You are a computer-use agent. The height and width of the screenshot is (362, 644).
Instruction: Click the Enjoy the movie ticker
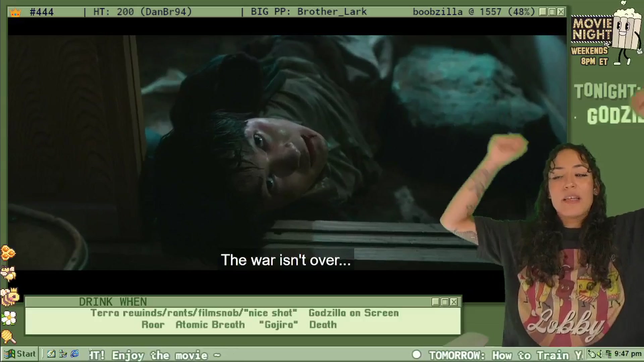pos(166,355)
